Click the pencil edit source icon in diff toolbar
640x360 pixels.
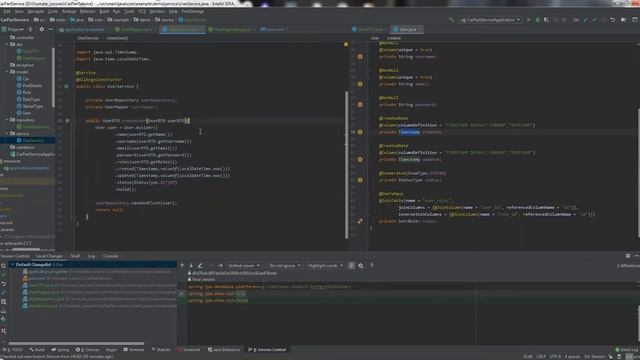point(200,266)
